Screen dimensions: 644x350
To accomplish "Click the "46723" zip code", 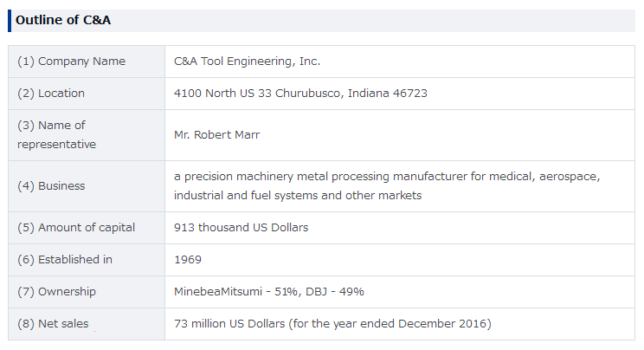I will click(x=409, y=94).
